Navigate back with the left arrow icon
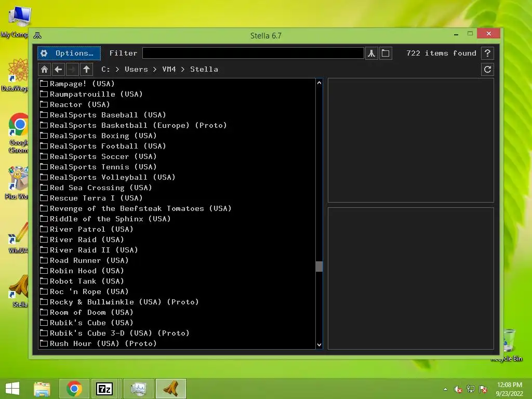Screen dimensions: 532x399 [x=58, y=70]
